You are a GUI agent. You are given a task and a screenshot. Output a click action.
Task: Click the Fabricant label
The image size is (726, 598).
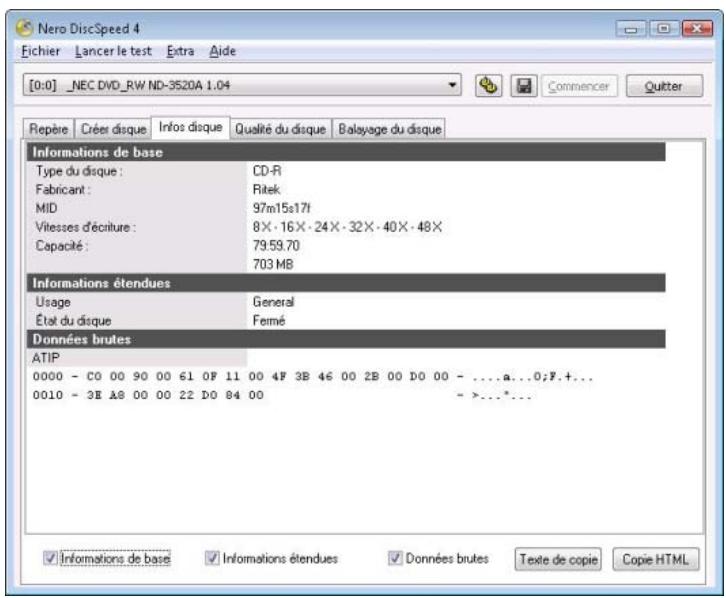pos(63,190)
